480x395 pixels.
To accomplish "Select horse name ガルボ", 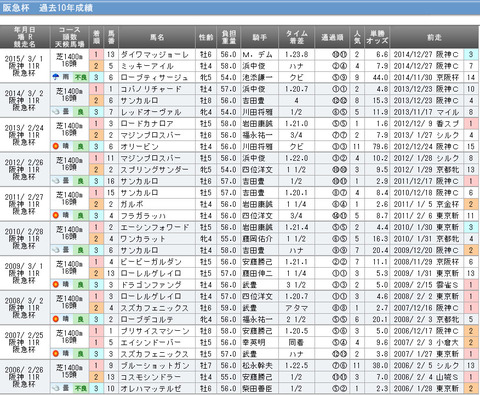I will [x=132, y=204].
